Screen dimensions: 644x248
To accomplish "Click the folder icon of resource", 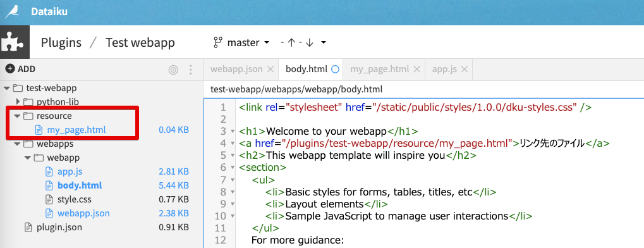I will [x=28, y=116].
